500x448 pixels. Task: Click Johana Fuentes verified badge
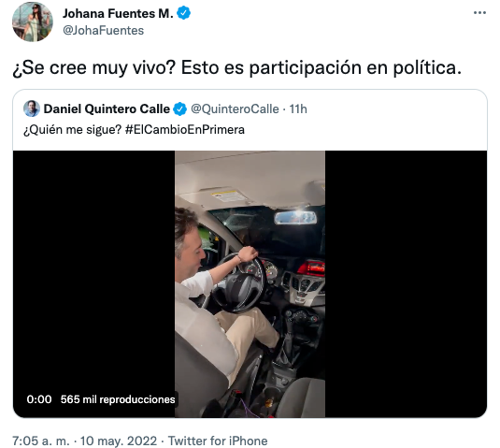(184, 13)
